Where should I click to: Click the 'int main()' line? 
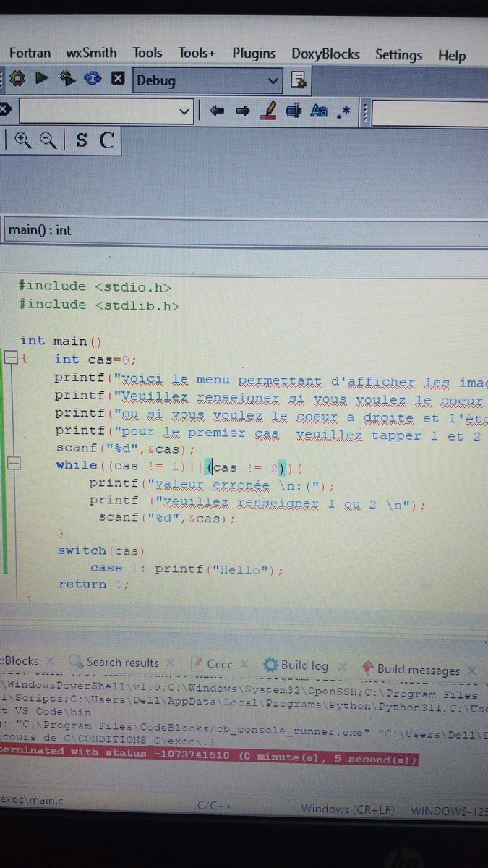pos(61,341)
